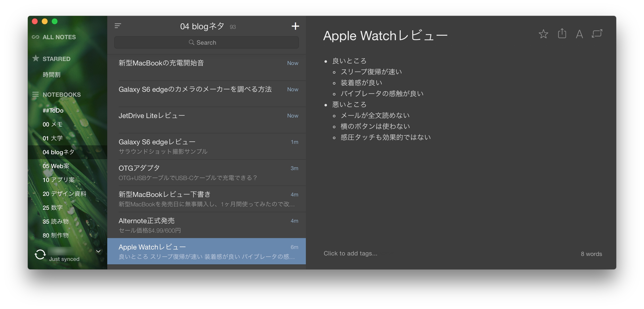Click the sync circular arrows icon
The image size is (644, 309).
[40, 254]
